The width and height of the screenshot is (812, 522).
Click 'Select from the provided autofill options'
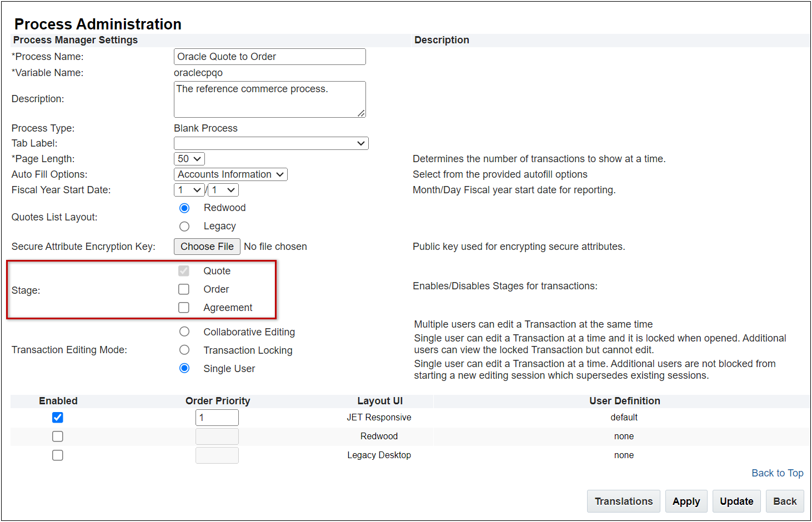pyautogui.click(x=500, y=174)
